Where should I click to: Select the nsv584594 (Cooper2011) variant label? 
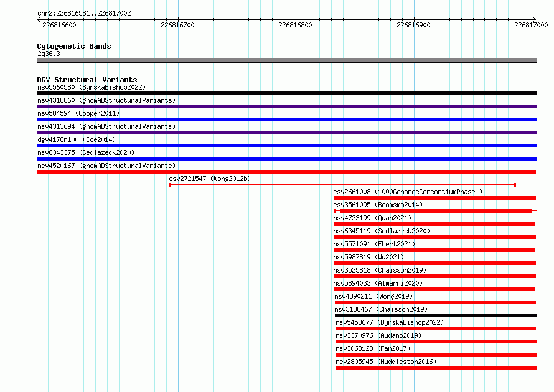[x=78, y=113]
